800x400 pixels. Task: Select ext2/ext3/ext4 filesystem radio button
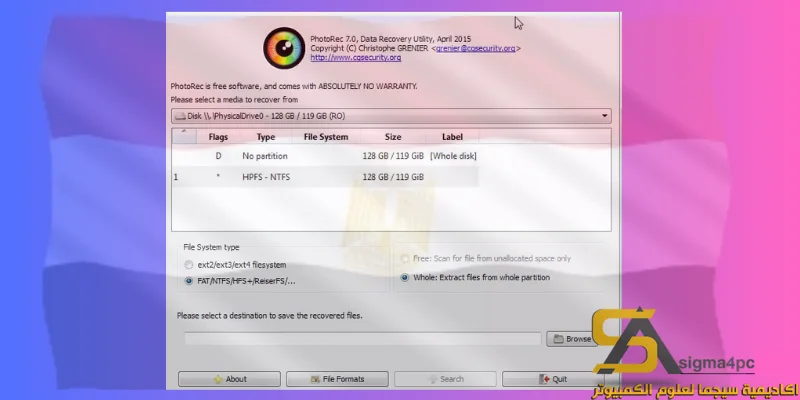pos(189,265)
